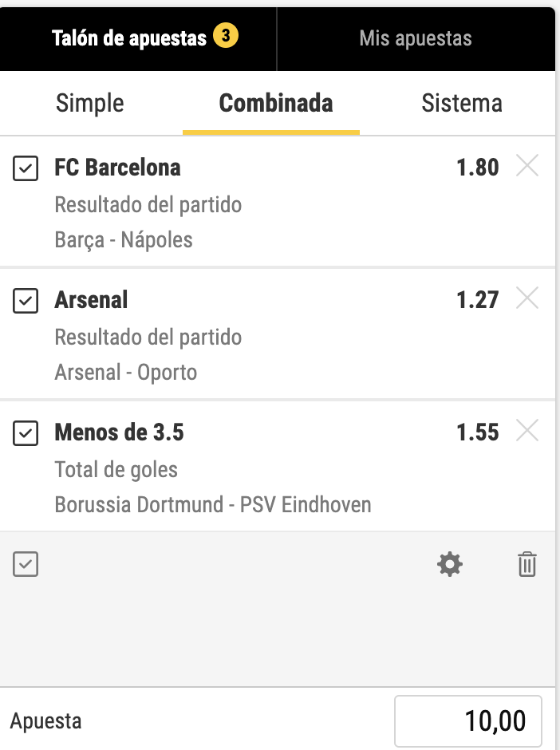The width and height of the screenshot is (560, 750).
Task: Remove the FC Barcelona selection with X
Action: coord(527,165)
